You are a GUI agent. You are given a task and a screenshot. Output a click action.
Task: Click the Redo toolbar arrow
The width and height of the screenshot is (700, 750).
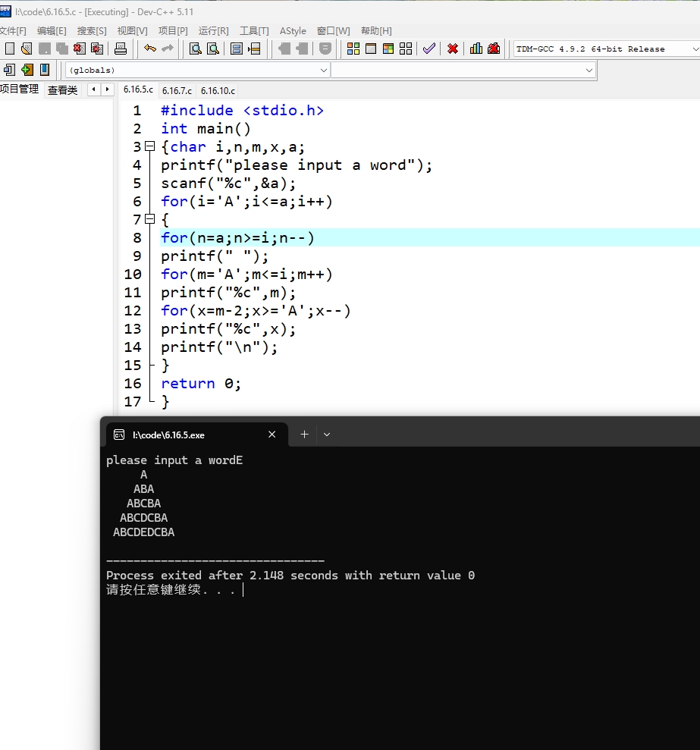[168, 49]
